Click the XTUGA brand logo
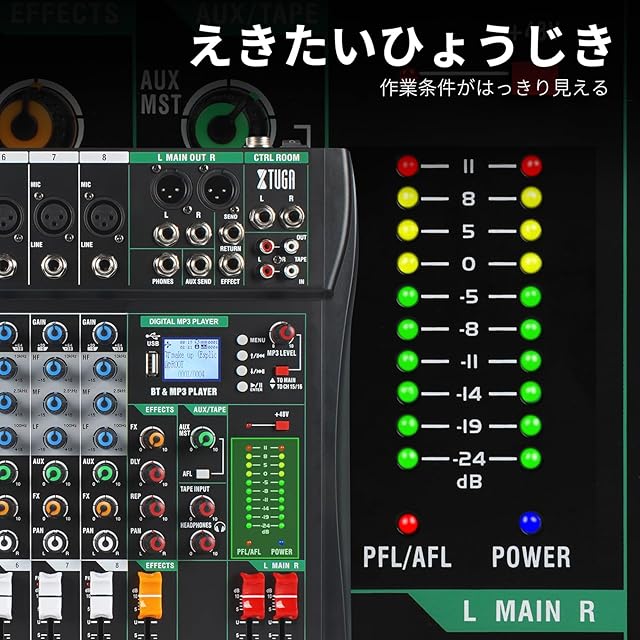The width and height of the screenshot is (640, 640). (x=276, y=180)
